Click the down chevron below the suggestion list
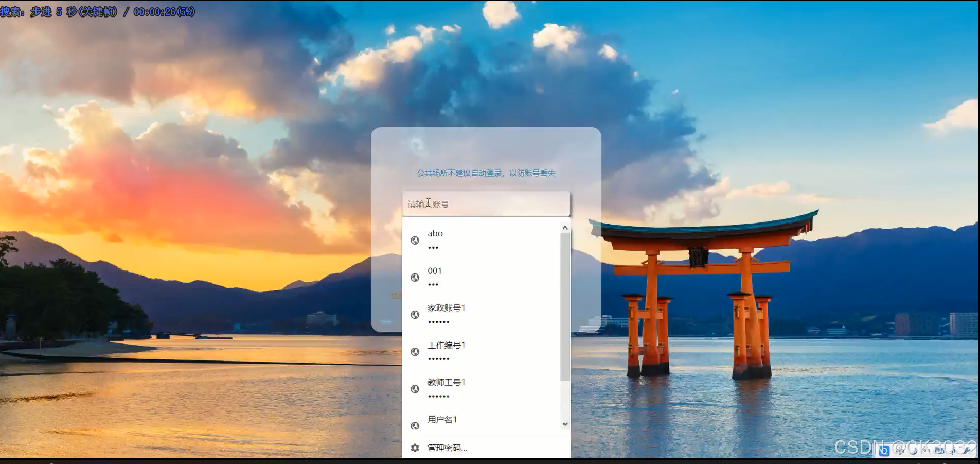The height and width of the screenshot is (464, 980). [565, 424]
